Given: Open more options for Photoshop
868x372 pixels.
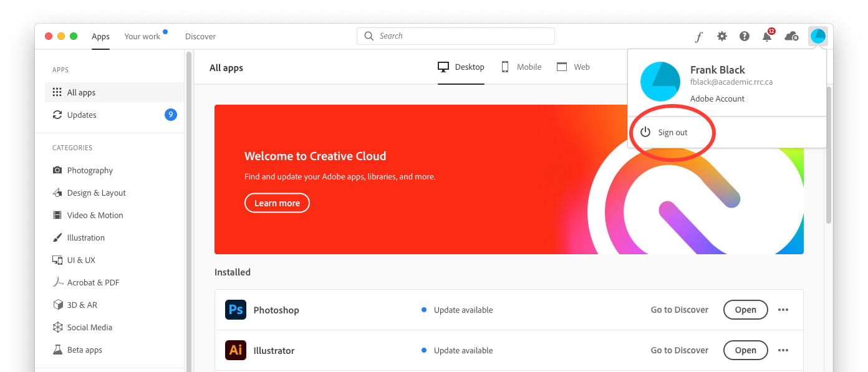Looking at the screenshot, I should pyautogui.click(x=783, y=310).
